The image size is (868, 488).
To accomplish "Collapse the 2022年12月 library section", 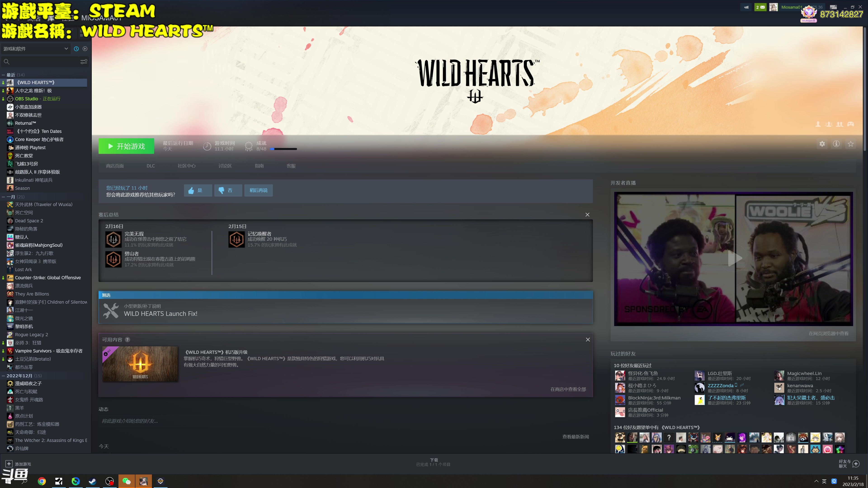I will tap(3, 375).
